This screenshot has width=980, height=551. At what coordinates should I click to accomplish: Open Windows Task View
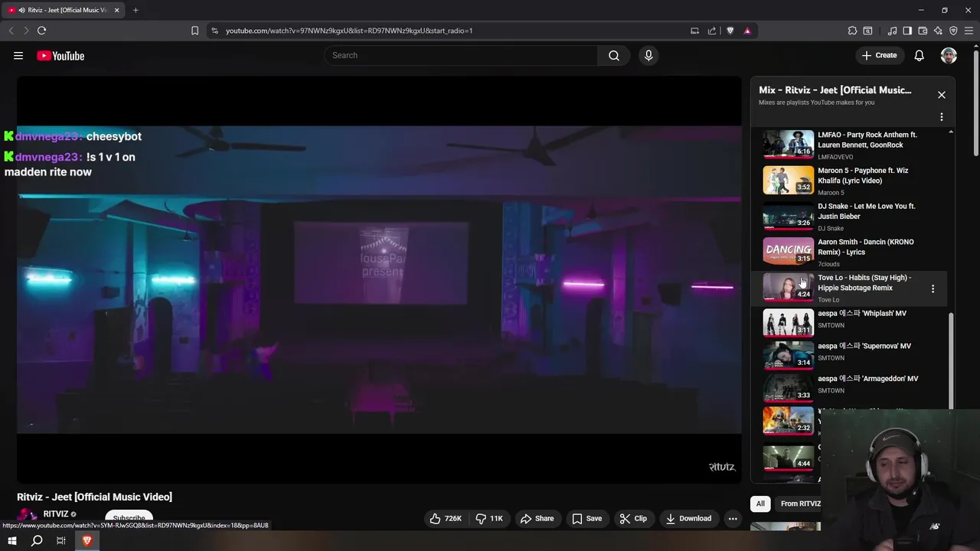(61, 540)
